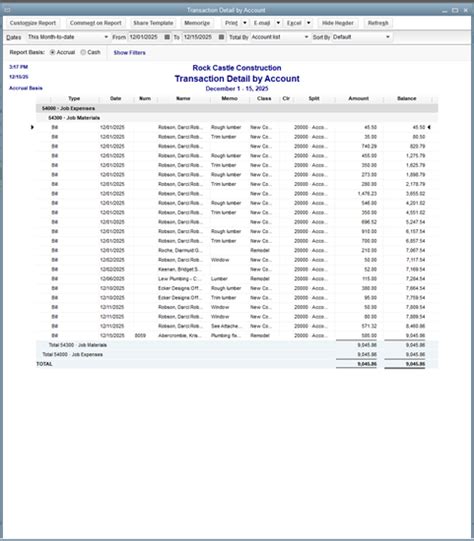Click the December 1 - 15, 2025 subtitle
Viewport: 474px width, 541px height.
237,89
